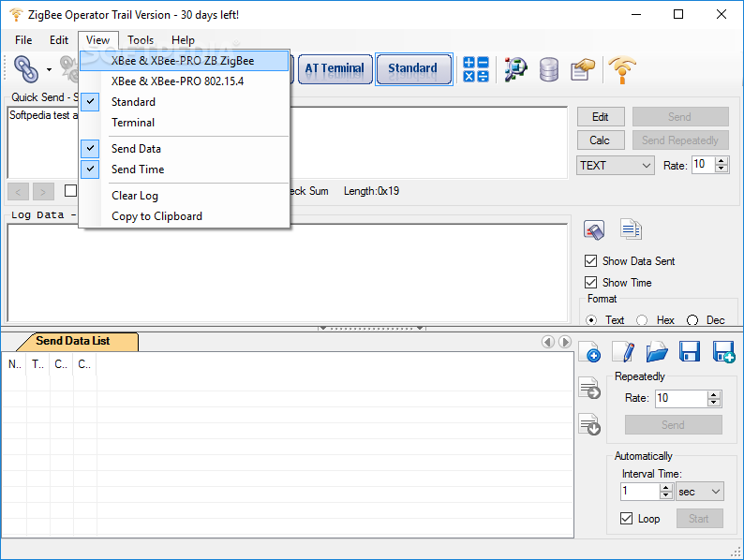Select XBee & XBee-PRO ZB ZigBee menu entry

[x=184, y=61]
